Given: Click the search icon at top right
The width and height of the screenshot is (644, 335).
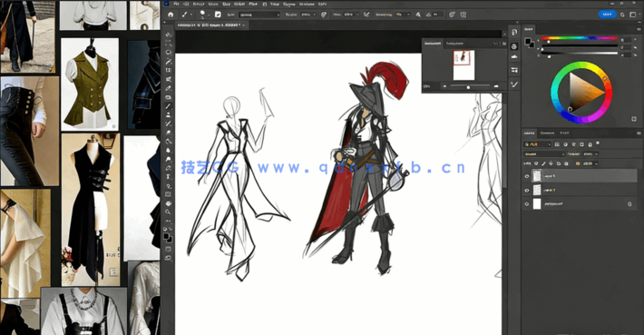Looking at the screenshot, I should tap(622, 15).
